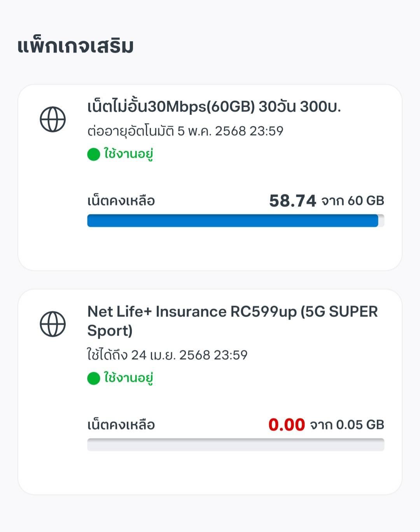Tap the globe icon beside the 60GB package

click(x=53, y=119)
